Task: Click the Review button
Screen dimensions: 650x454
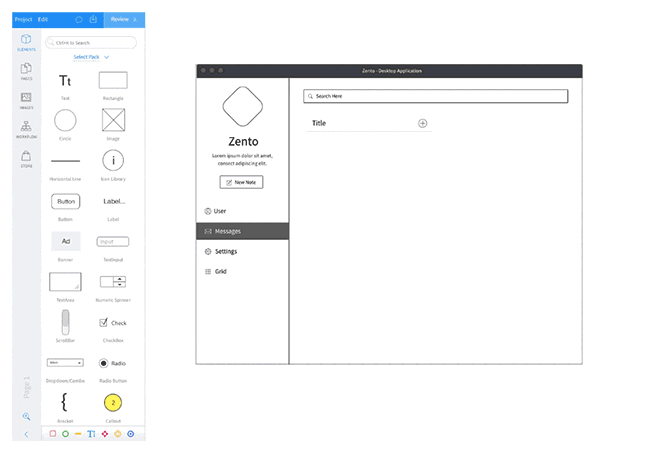Action: point(122,19)
